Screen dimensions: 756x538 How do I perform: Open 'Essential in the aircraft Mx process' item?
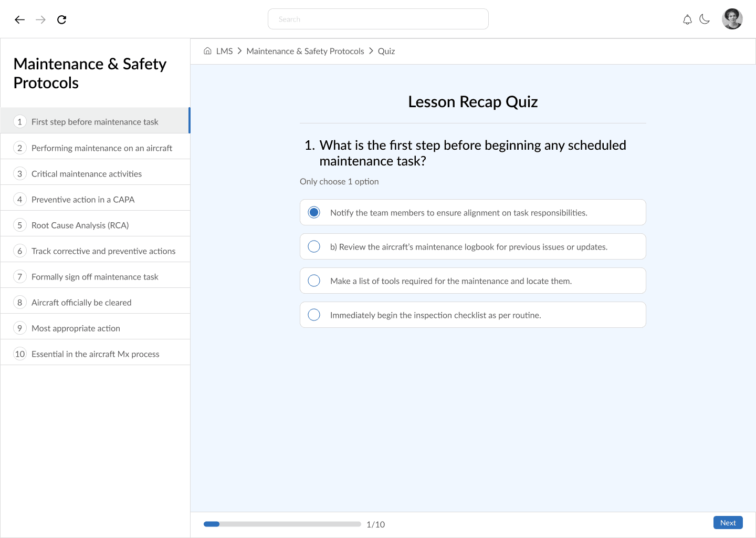tap(95, 354)
